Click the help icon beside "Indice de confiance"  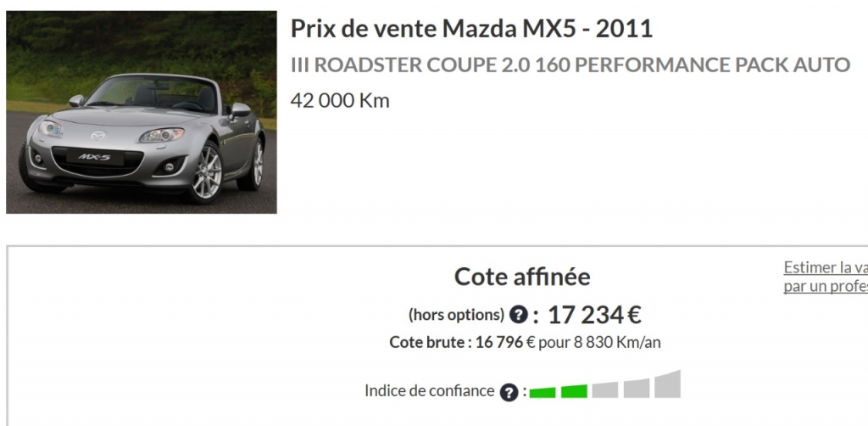(509, 392)
